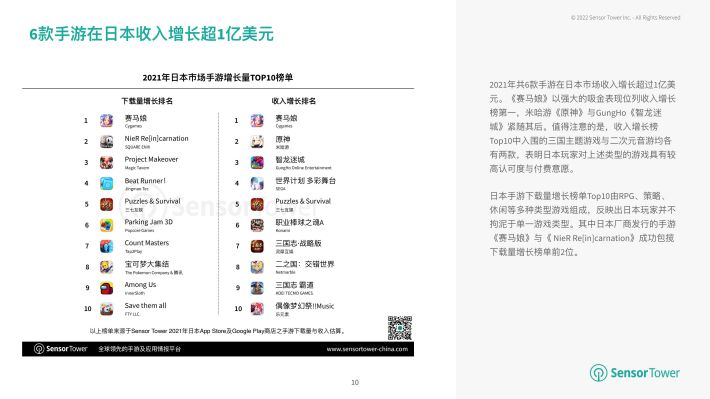This screenshot has height=399, width=710.
Task: Click the 下载量增长排名 column header
Action: [x=147, y=101]
